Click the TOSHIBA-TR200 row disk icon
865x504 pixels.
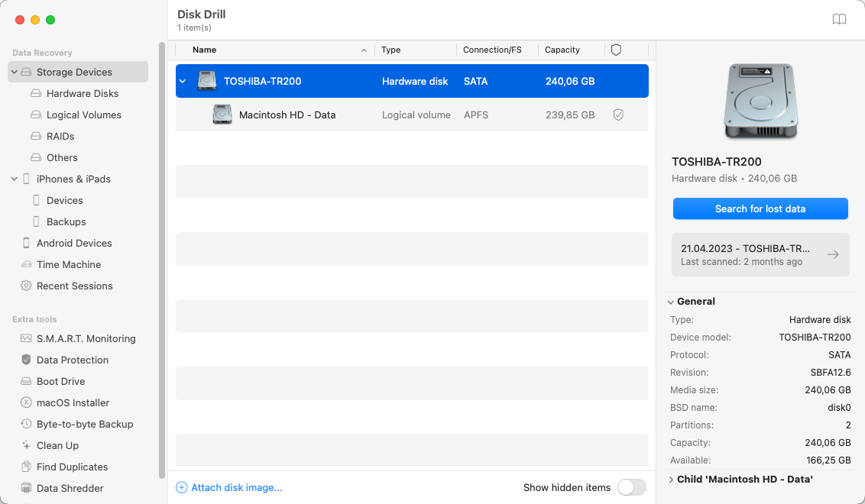207,81
